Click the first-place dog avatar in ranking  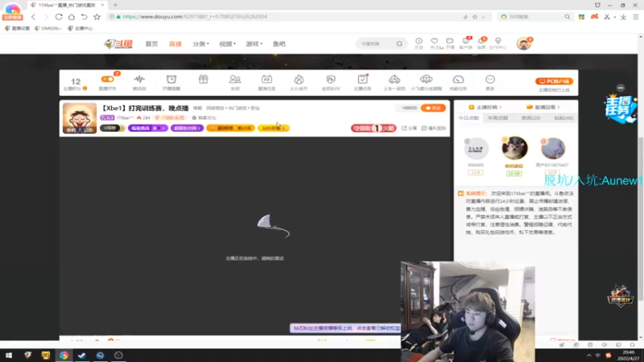514,148
